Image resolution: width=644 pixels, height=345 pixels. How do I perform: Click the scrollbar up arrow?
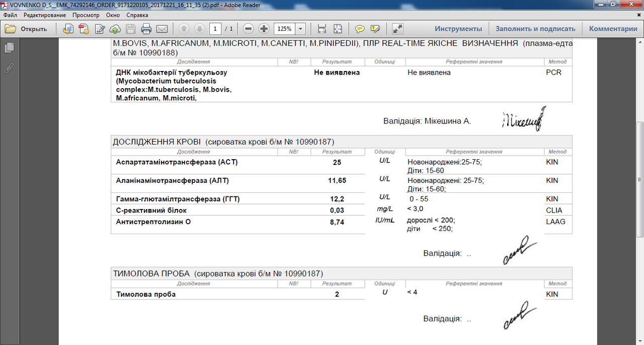click(x=640, y=42)
